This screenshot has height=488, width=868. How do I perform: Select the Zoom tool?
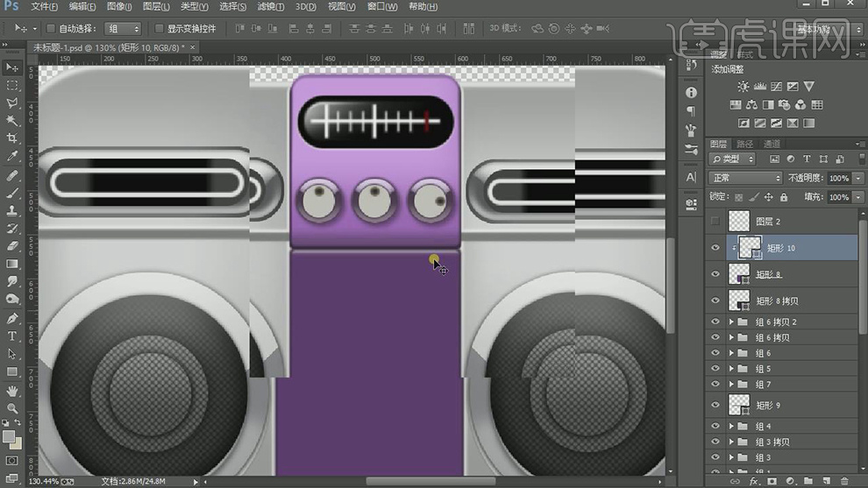[12, 408]
